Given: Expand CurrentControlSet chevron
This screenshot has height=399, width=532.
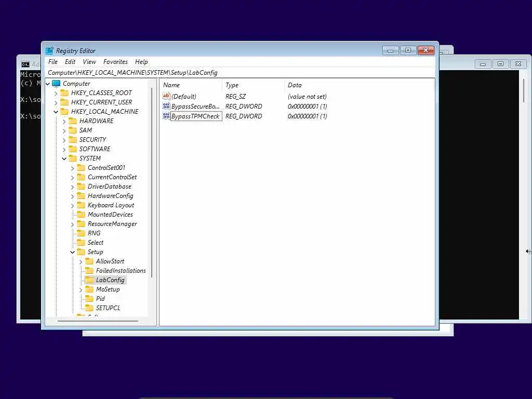Looking at the screenshot, I should click(x=72, y=178).
